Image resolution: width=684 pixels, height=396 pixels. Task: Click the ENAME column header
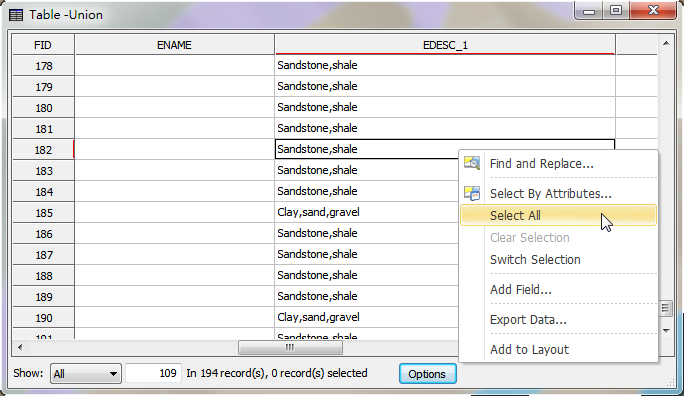pyautogui.click(x=174, y=45)
